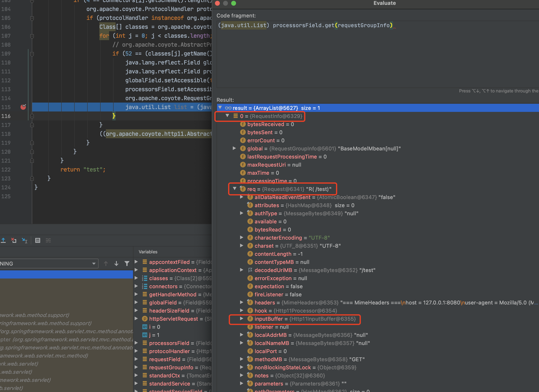Viewport: 539px width, 392px height.
Task: Expand the allDataReadEventSent field
Action: tap(242, 197)
